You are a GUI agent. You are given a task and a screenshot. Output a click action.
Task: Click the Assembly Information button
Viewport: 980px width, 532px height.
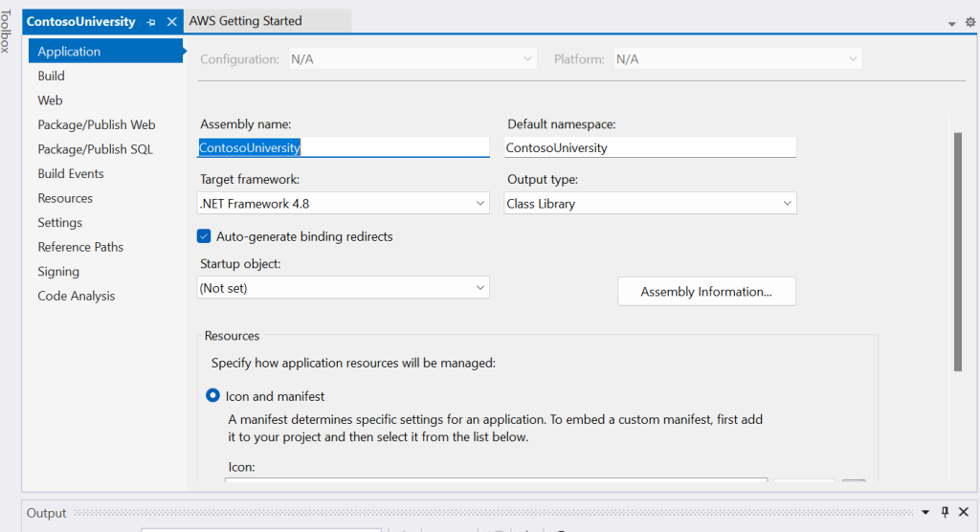click(706, 291)
